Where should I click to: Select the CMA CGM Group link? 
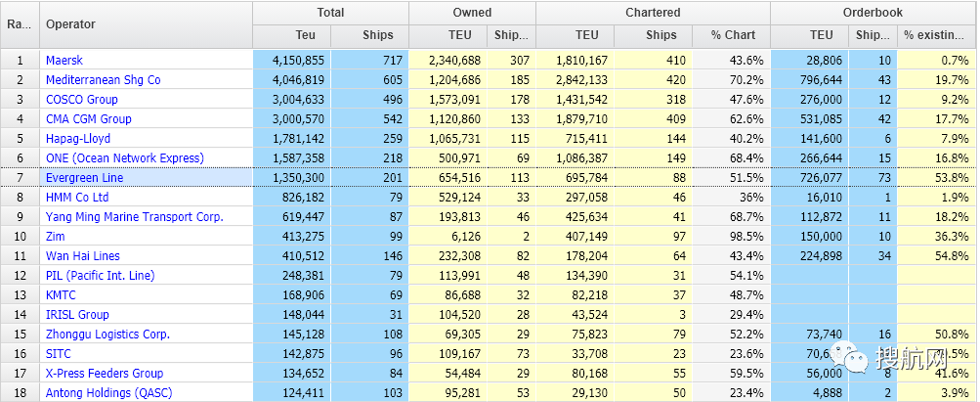coord(88,119)
